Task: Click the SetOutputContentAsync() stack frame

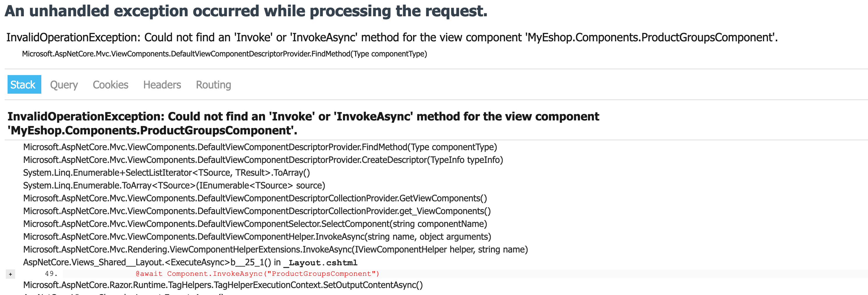Action: pos(223,285)
